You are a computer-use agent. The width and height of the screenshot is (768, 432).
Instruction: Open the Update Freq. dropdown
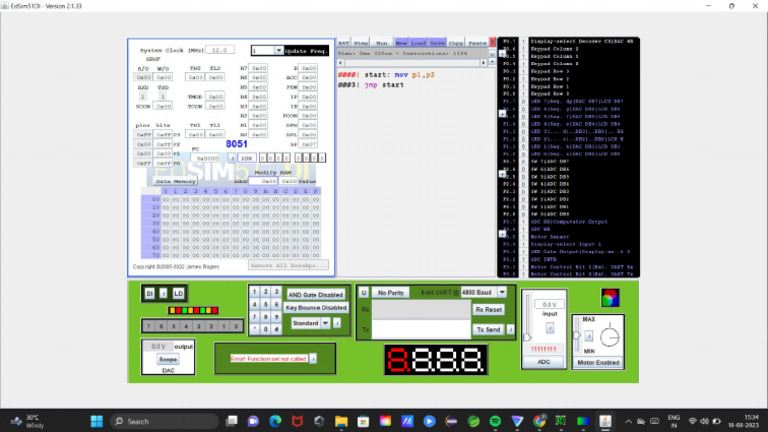click(279, 50)
